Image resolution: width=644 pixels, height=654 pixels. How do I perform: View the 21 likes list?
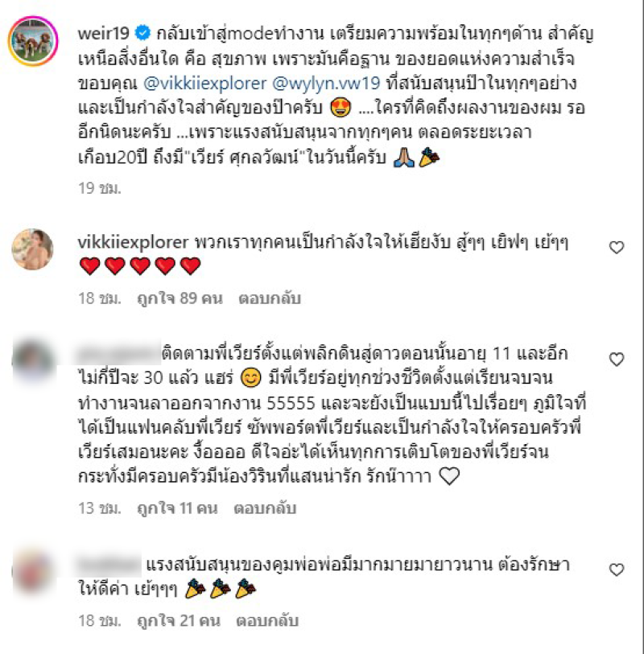coord(179,621)
